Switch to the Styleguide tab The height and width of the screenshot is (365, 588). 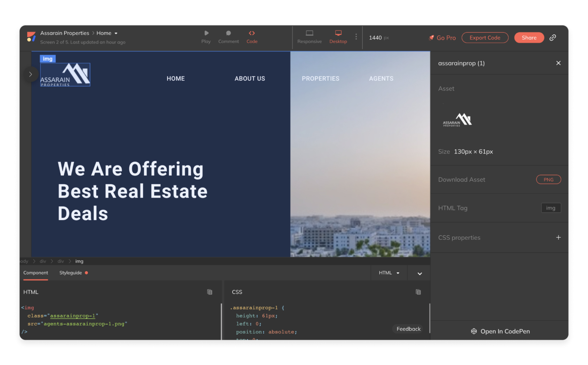tap(71, 273)
